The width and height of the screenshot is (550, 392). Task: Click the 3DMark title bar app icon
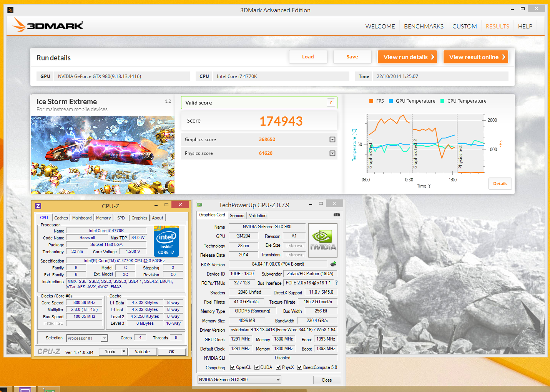click(10, 10)
